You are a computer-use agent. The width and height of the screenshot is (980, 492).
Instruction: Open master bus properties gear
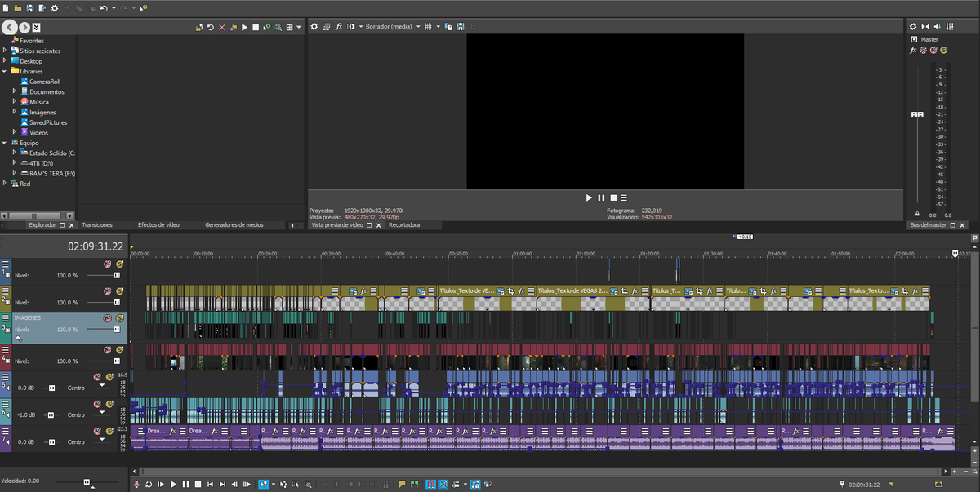point(914,27)
